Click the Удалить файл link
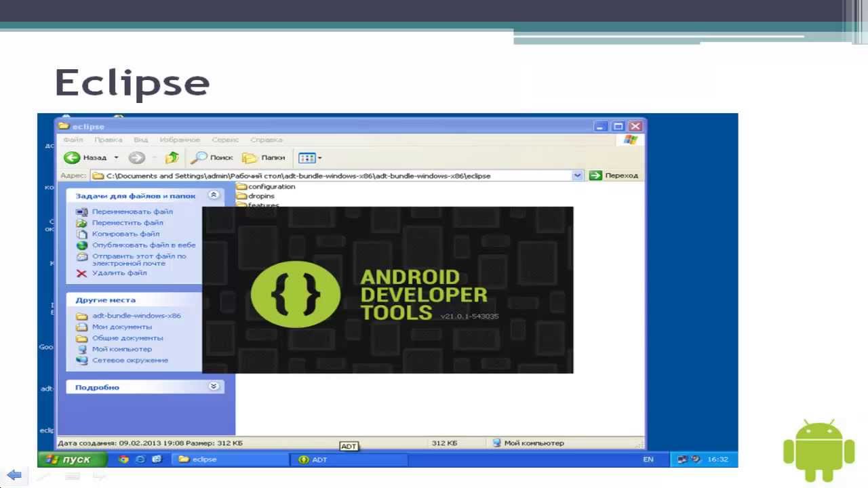The height and width of the screenshot is (488, 868). [119, 272]
